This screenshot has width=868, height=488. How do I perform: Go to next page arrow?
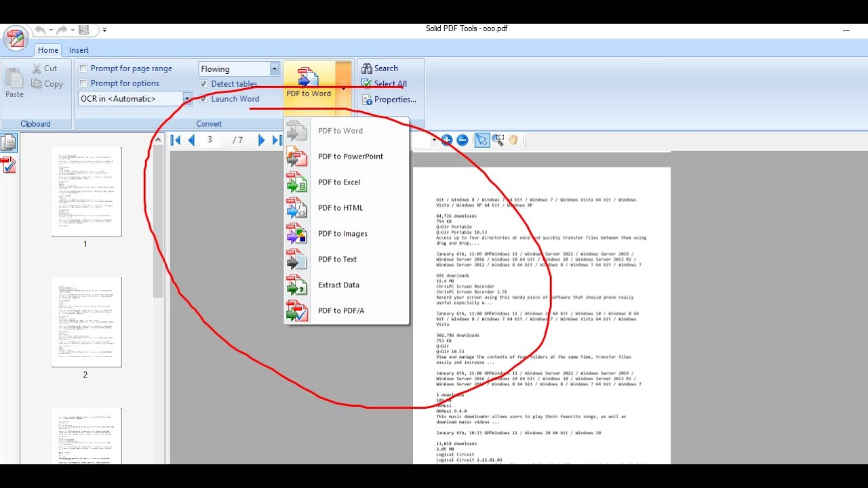[262, 140]
